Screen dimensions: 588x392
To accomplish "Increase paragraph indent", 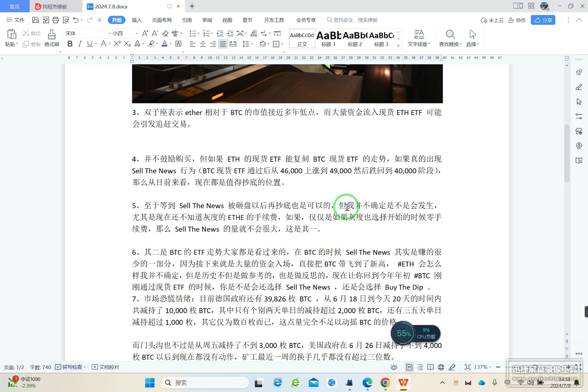I will [x=230, y=33].
